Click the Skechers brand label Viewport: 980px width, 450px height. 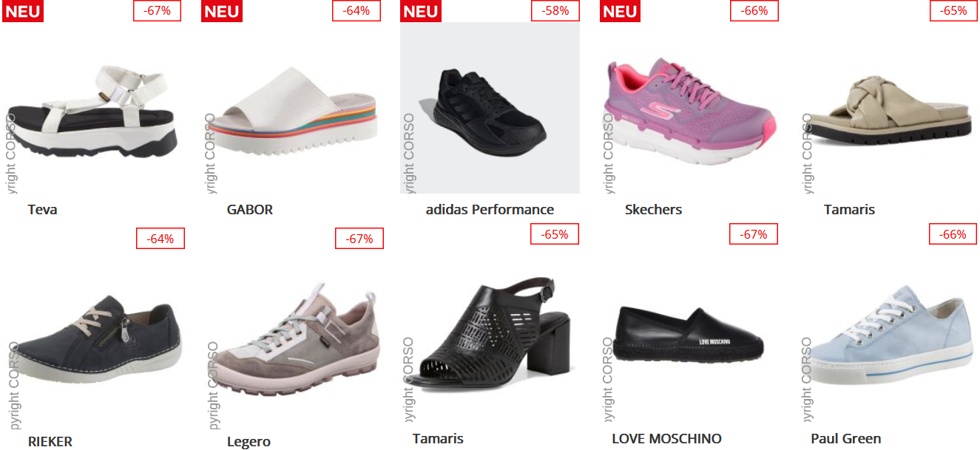point(653,209)
